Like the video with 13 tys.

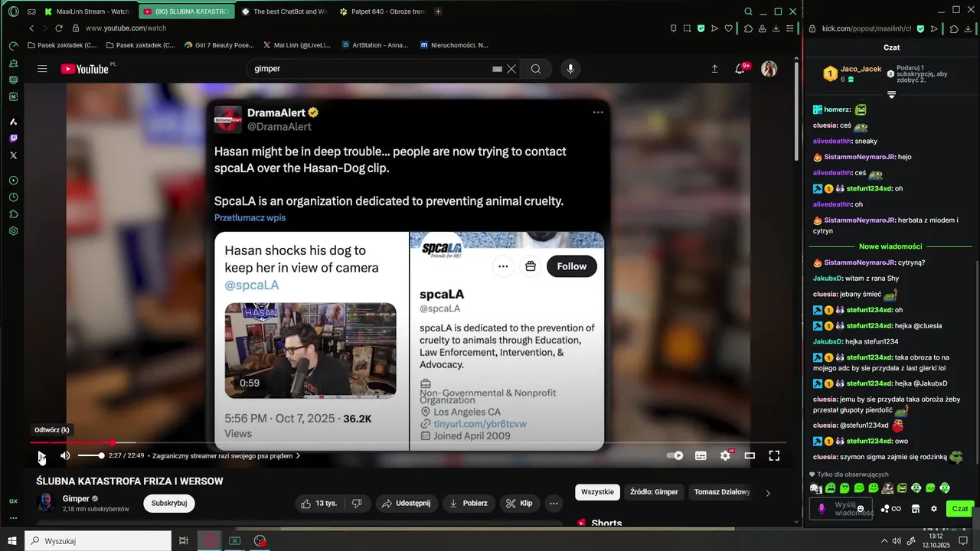click(x=319, y=503)
